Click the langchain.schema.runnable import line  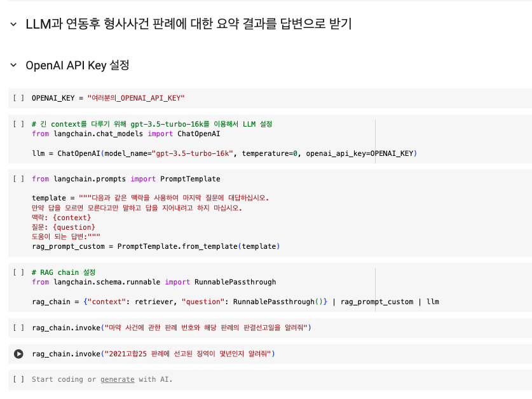pos(154,282)
